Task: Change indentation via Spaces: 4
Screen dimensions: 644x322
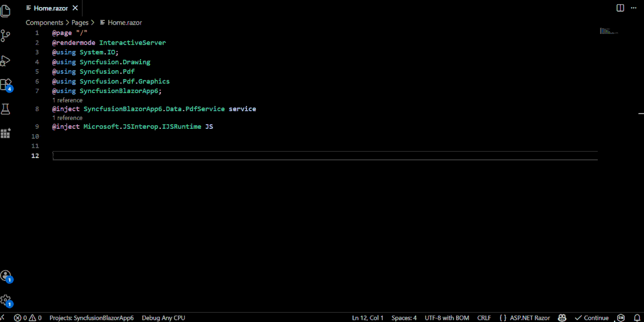Action: (404, 318)
